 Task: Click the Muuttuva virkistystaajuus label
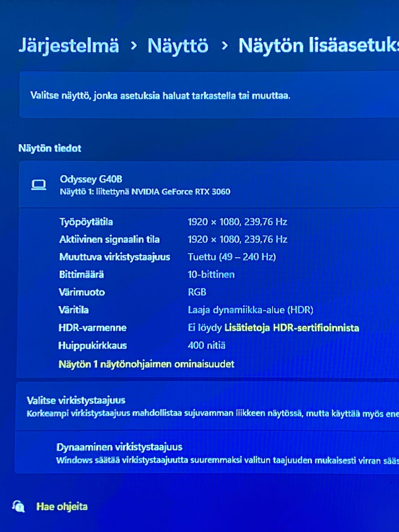coord(115,257)
